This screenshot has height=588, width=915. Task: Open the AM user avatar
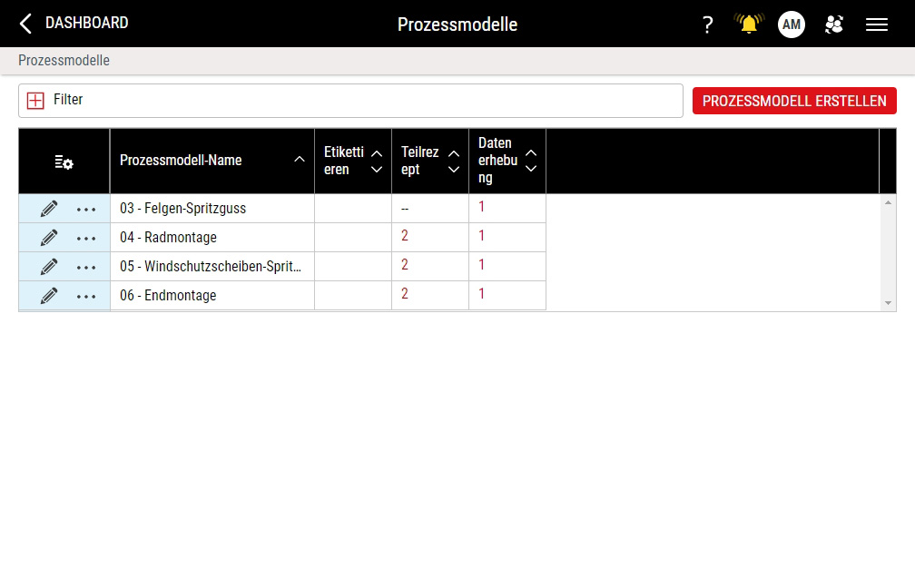(792, 24)
